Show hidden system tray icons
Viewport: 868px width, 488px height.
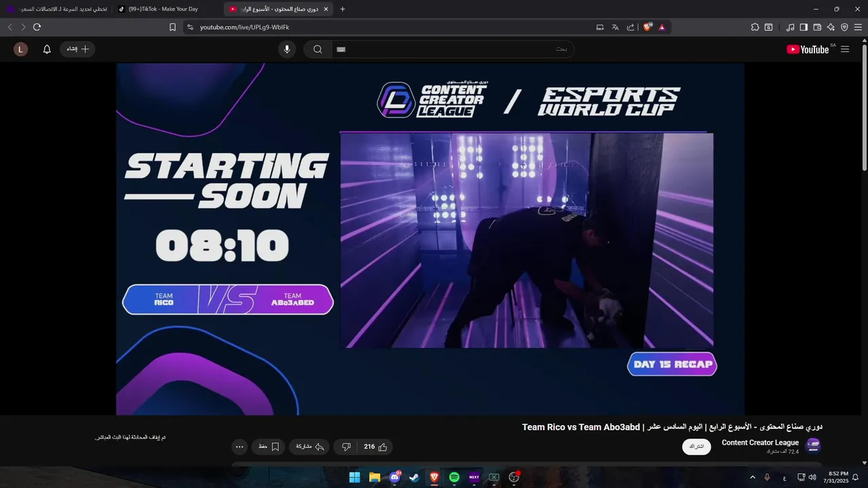[752, 477]
